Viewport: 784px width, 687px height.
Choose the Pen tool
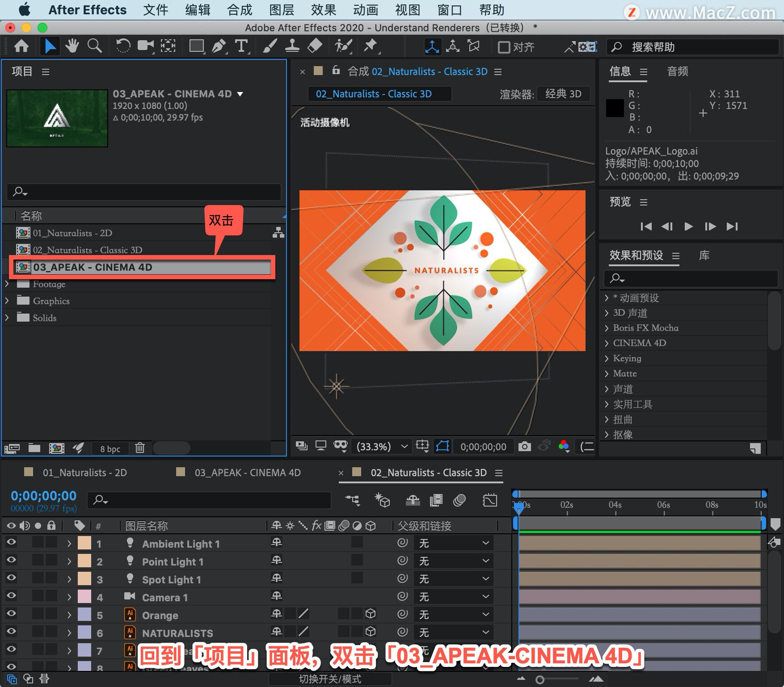coord(219,46)
